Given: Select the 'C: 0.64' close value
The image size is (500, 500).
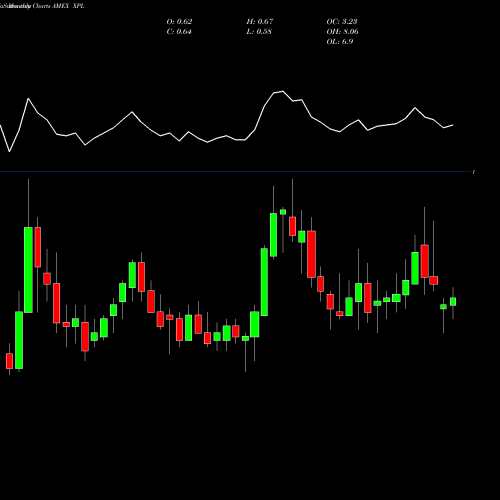Looking at the screenshot, I should pos(179,32).
